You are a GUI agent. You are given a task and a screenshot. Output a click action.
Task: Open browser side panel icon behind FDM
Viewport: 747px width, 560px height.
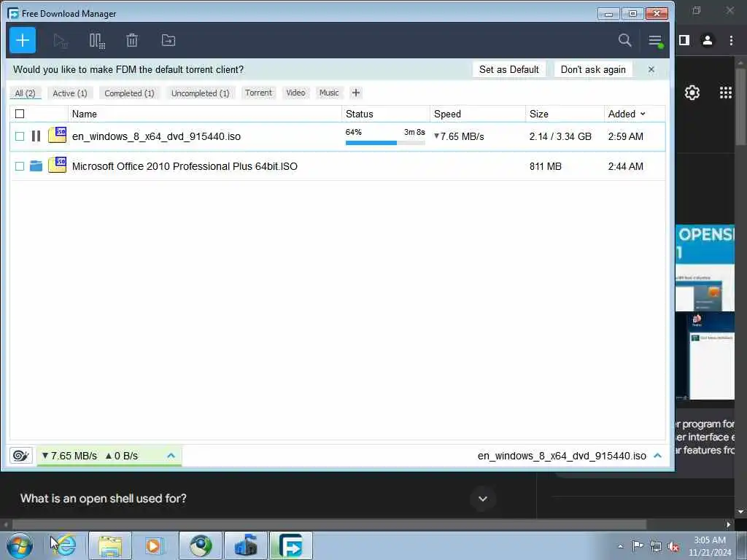pos(684,41)
